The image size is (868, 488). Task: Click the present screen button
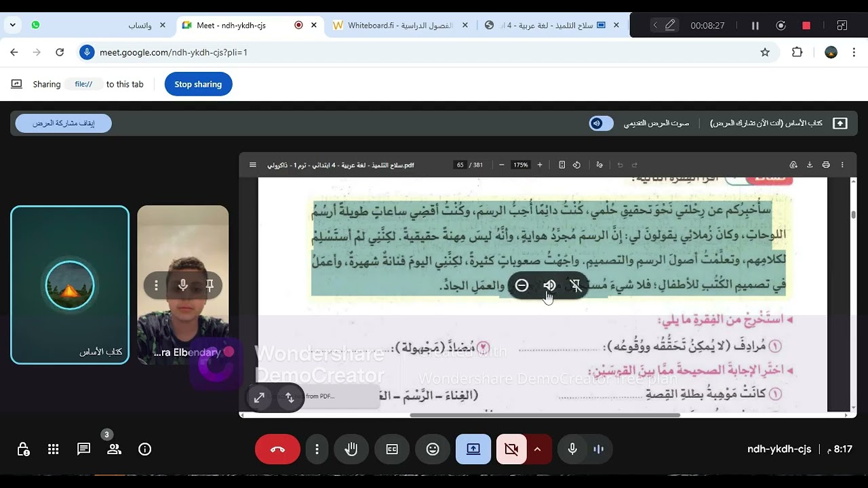473,449
